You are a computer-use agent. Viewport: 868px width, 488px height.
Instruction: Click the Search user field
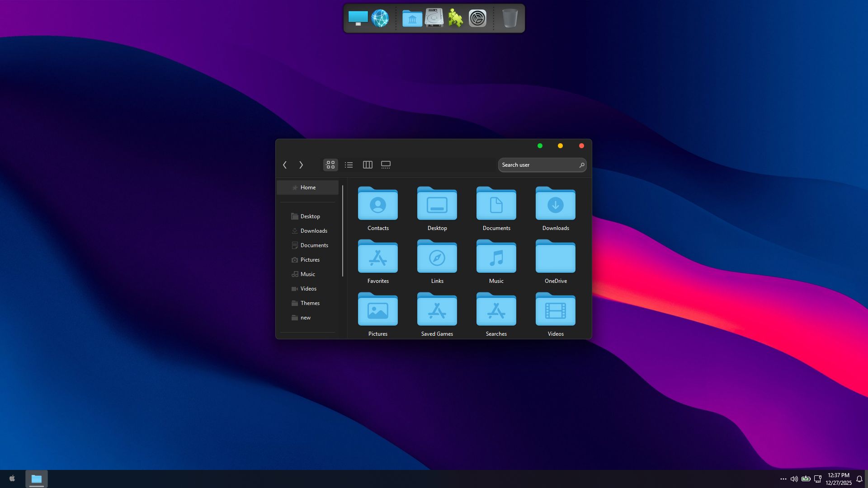(538, 165)
